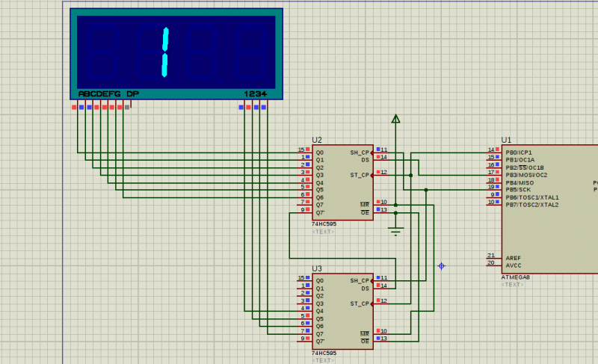Select the U2 74HC595 chip body
This screenshot has width=598, height=364.
(342, 182)
